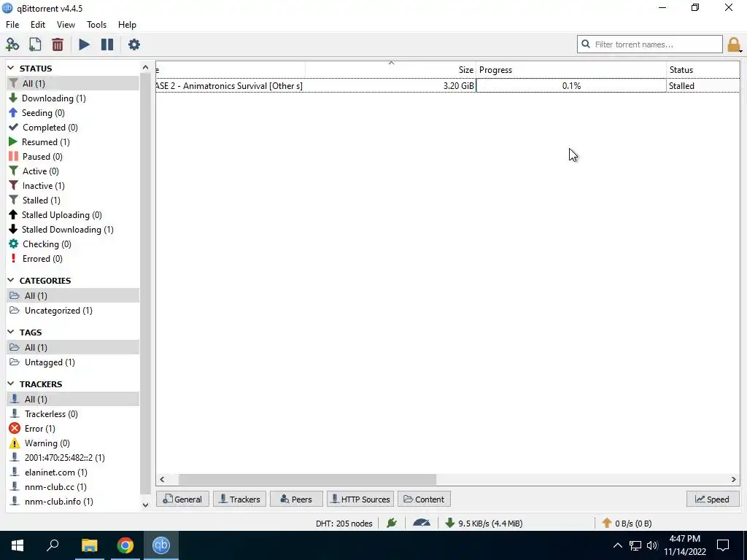Select the Inactive (1) filter

[73, 186]
